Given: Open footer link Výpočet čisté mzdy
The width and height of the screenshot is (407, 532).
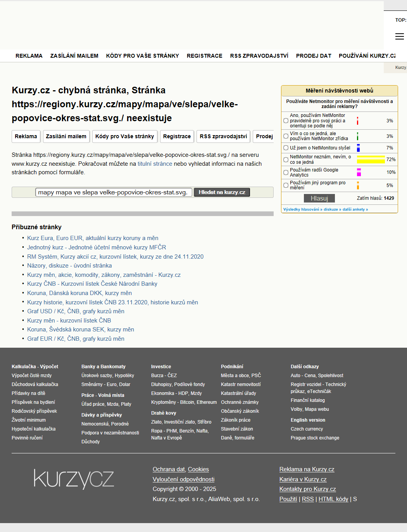Looking at the screenshot, I should [x=31, y=376].
